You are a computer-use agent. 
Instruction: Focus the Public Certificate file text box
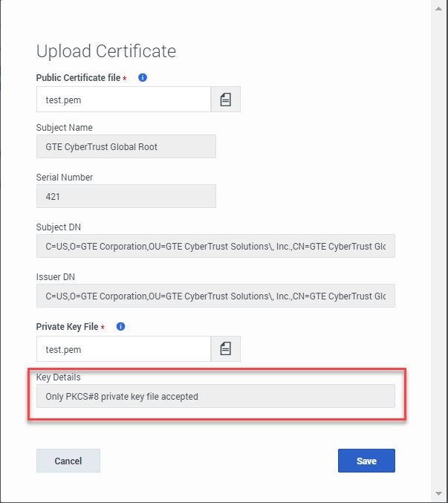(123, 100)
